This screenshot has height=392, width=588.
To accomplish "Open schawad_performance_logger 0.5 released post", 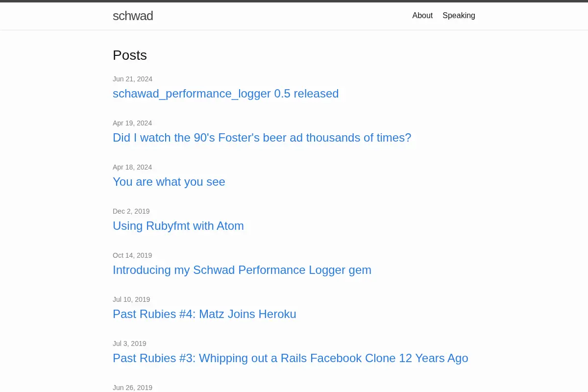I will pos(225,94).
